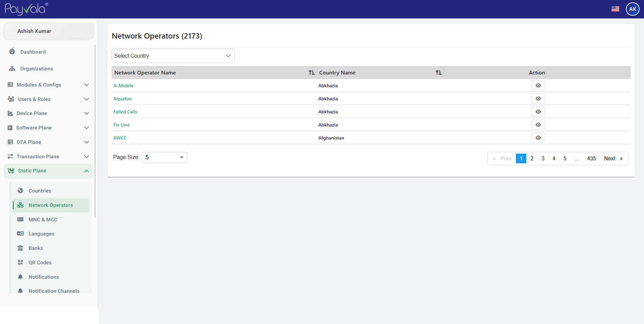Go to Countries under Static Plane
The height and width of the screenshot is (324, 644).
pos(40,191)
